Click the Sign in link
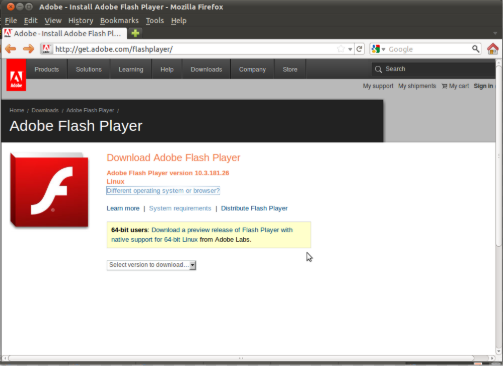The height and width of the screenshot is (366, 503). click(x=483, y=86)
